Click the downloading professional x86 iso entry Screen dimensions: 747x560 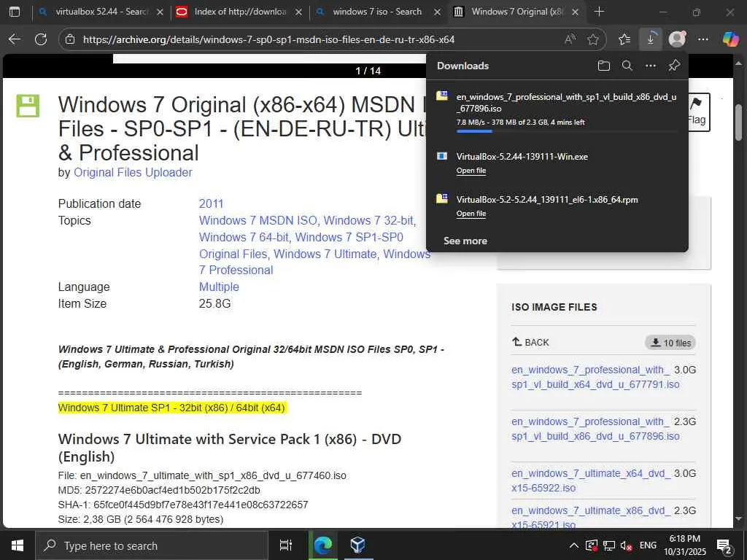557,113
